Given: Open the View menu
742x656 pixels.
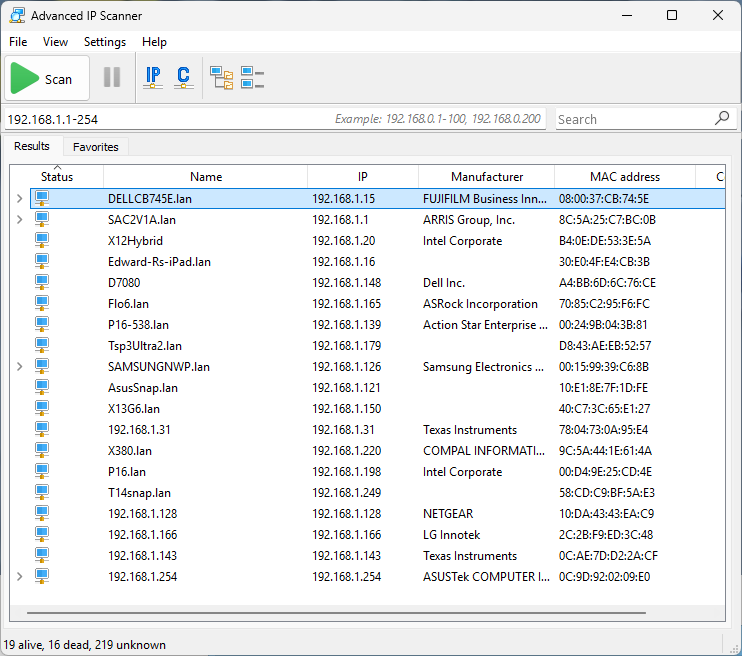Looking at the screenshot, I should point(55,42).
